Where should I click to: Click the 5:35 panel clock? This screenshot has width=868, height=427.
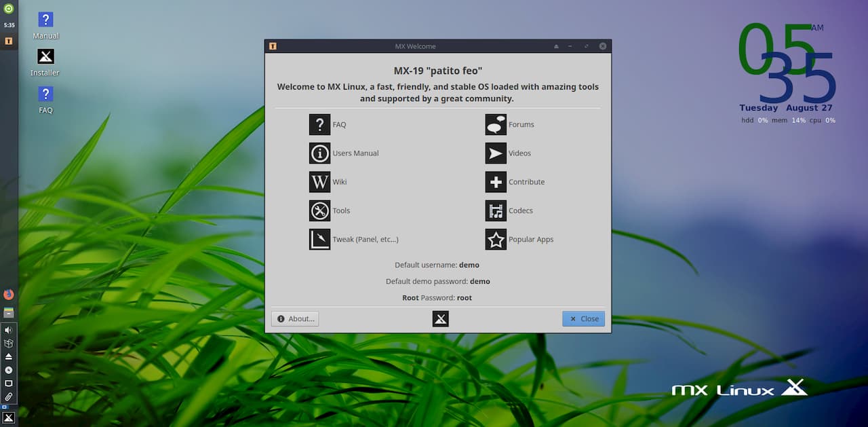point(9,25)
